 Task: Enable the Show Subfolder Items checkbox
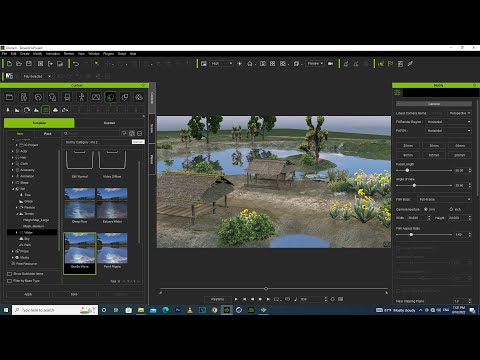[x=10, y=274]
